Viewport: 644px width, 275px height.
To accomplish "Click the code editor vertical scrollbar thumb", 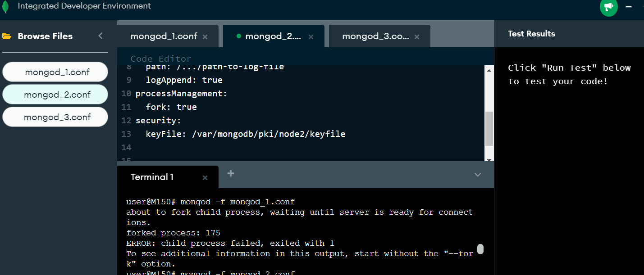I will click(489, 128).
